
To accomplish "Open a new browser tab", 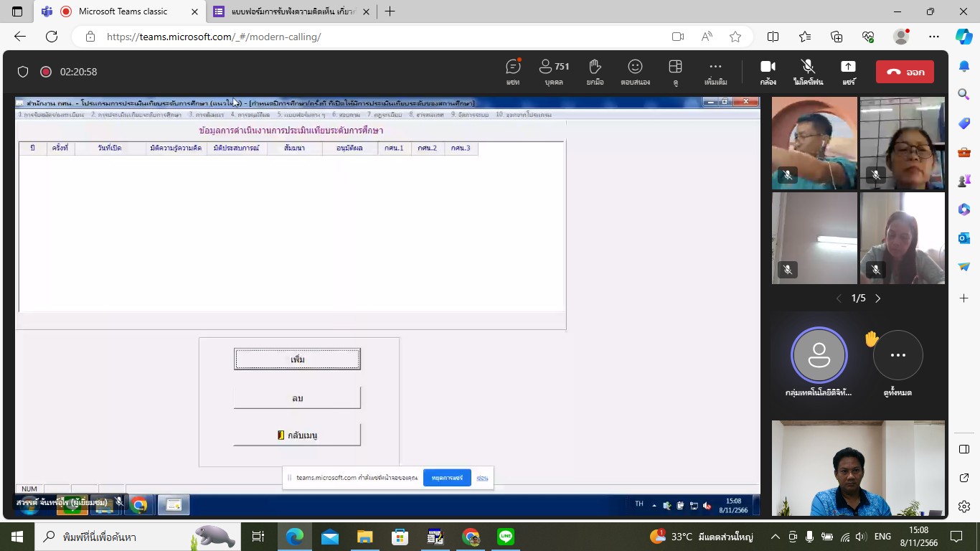I will pyautogui.click(x=390, y=11).
